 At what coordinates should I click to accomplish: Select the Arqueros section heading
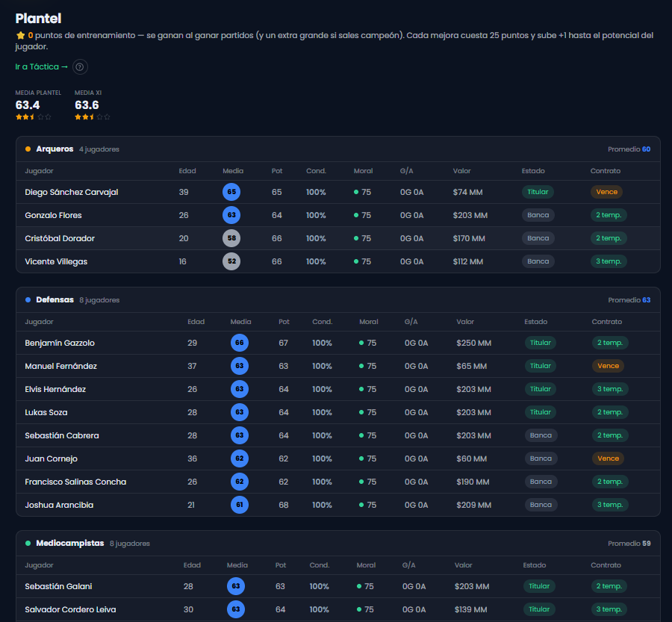(55, 149)
